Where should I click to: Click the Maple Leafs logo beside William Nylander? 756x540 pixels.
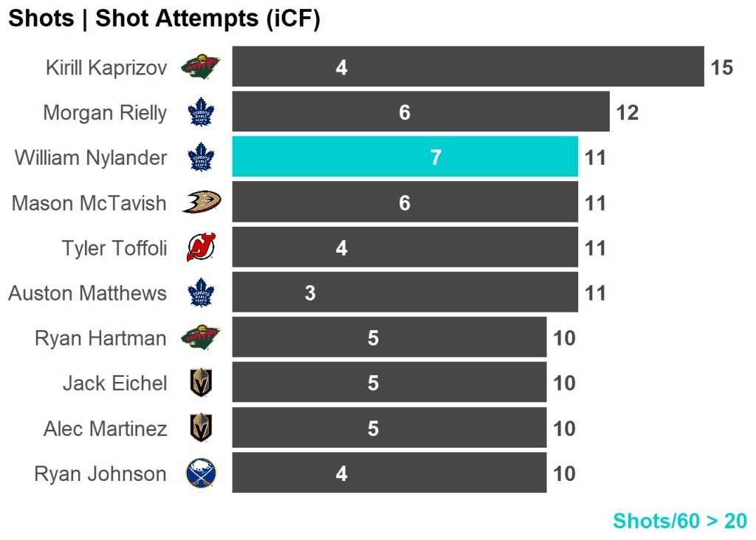(x=200, y=158)
